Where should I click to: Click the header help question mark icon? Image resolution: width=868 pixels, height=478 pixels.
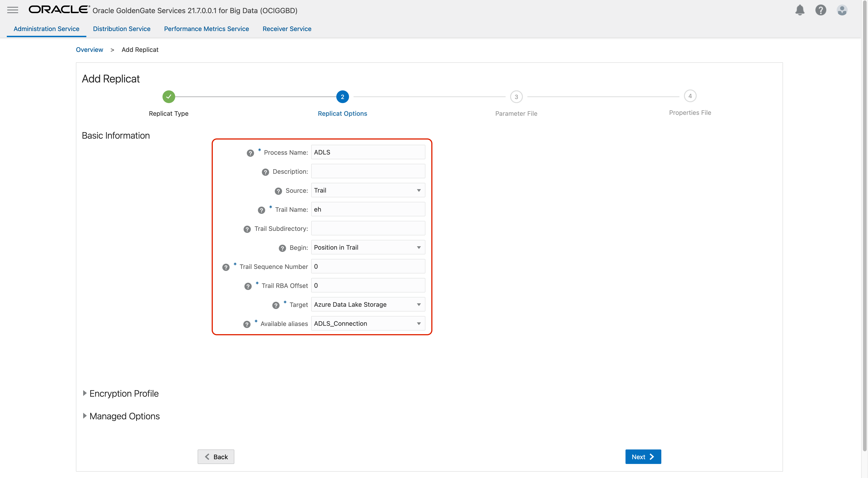click(x=820, y=10)
